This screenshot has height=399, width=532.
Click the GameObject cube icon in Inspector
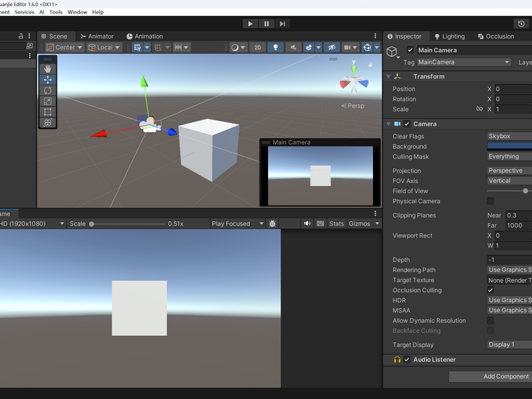pyautogui.click(x=392, y=52)
